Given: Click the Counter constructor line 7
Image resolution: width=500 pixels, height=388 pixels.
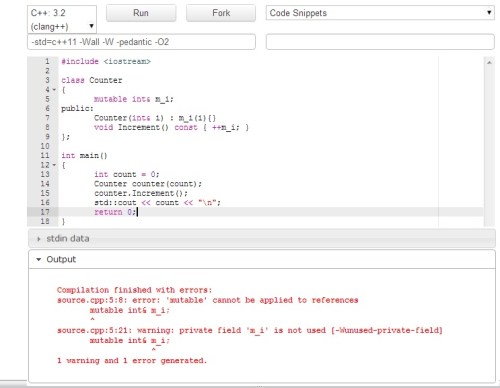Looking at the screenshot, I should (x=155, y=118).
